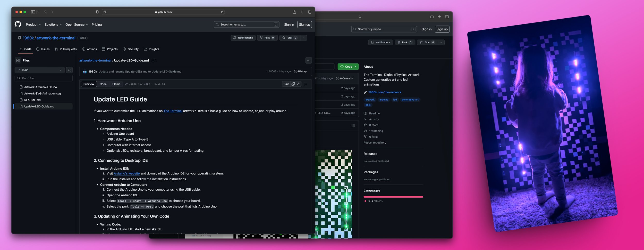This screenshot has height=250, width=644.
Task: Follow The Terminal link in the guide
Action: click(x=173, y=111)
